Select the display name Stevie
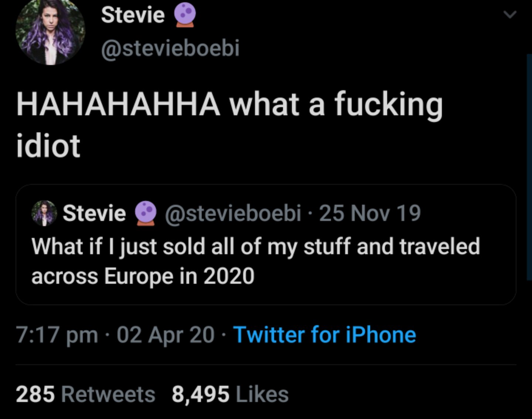The height and width of the screenshot is (419, 532). pyautogui.click(x=133, y=15)
